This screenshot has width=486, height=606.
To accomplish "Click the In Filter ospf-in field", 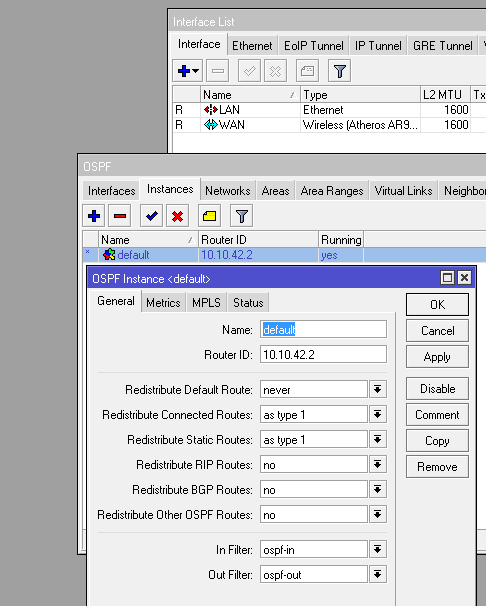I will coord(314,549).
